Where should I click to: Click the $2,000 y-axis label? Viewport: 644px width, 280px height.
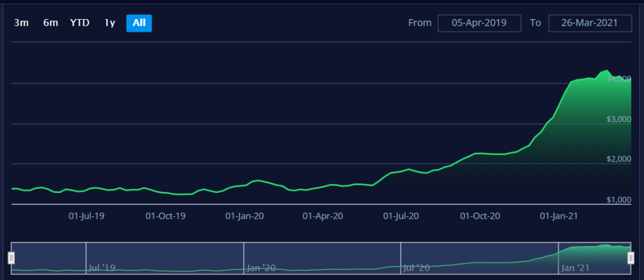click(x=618, y=159)
